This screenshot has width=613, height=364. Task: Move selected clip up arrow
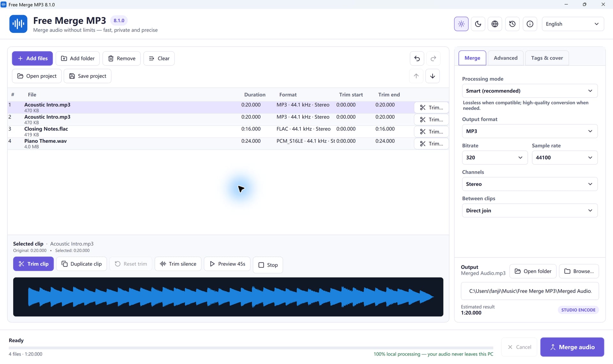click(x=416, y=76)
